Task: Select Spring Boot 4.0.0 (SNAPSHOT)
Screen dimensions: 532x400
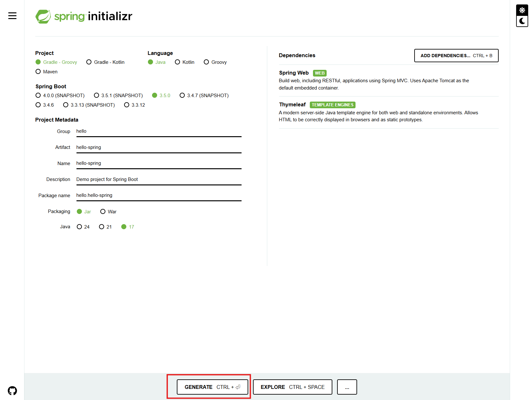Action: tap(60, 96)
